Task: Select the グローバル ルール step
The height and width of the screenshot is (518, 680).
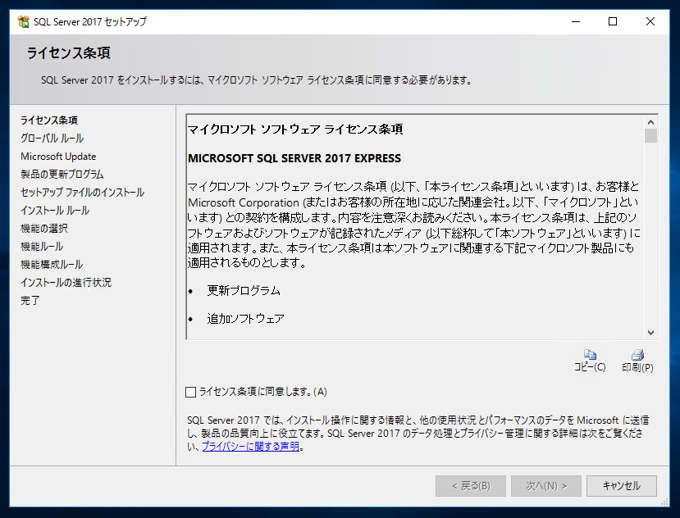Action: click(52, 138)
